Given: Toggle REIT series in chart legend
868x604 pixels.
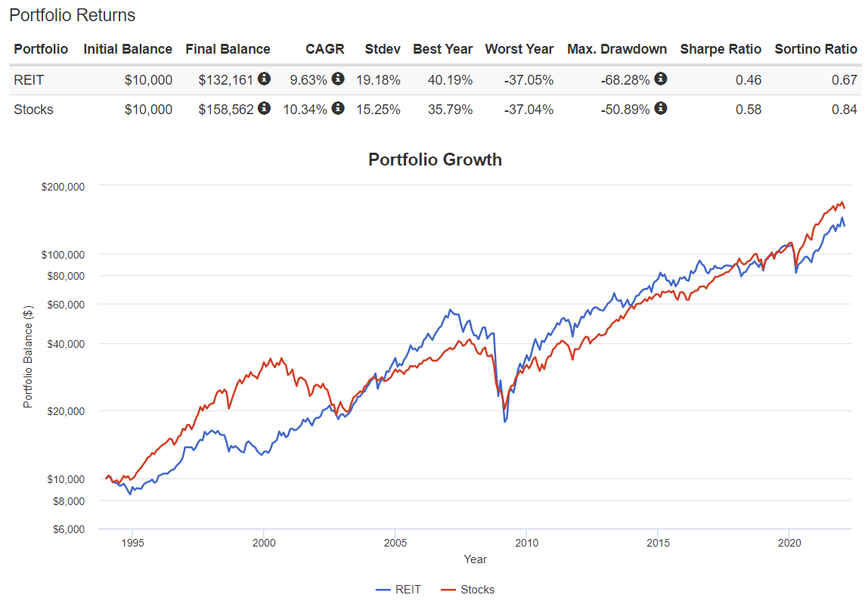Looking at the screenshot, I should tap(398, 590).
